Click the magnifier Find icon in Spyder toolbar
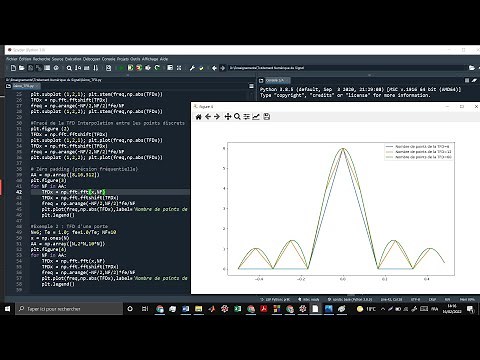Screen dimensions: 480x360 (x=69, y=68)
